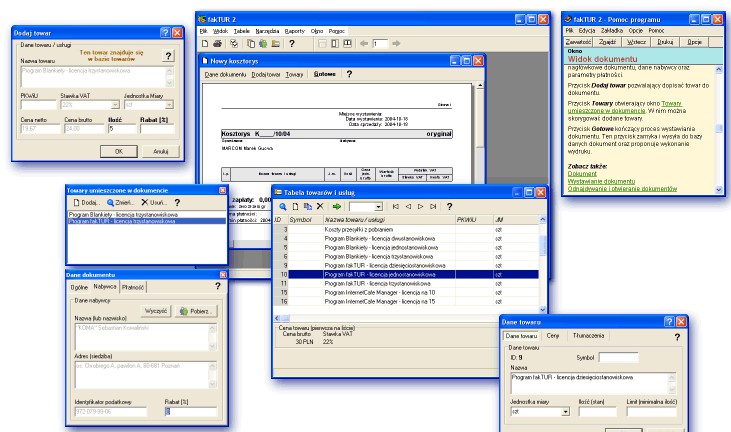Open the Tabele menu in fakTUR 2

pos(241,31)
